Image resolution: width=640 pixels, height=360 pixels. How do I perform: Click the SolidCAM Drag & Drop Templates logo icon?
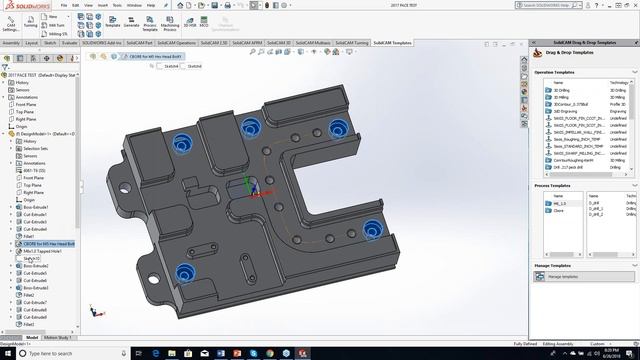coord(538,53)
